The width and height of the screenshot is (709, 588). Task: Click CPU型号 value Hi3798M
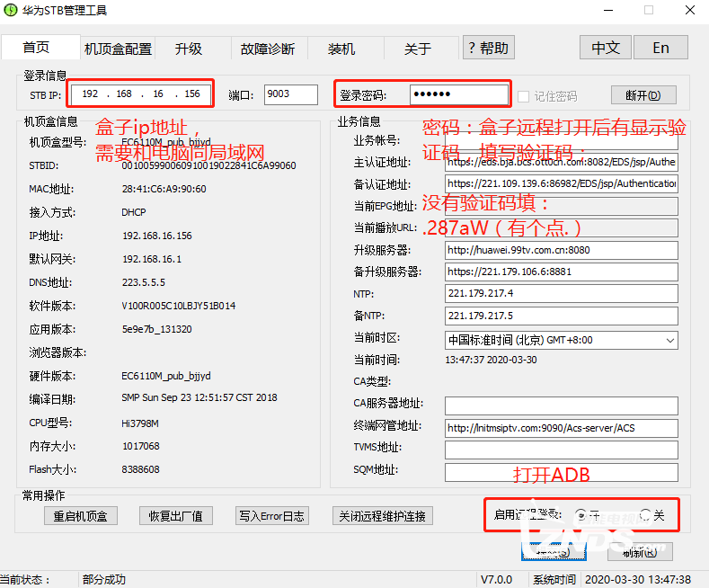coord(139,423)
